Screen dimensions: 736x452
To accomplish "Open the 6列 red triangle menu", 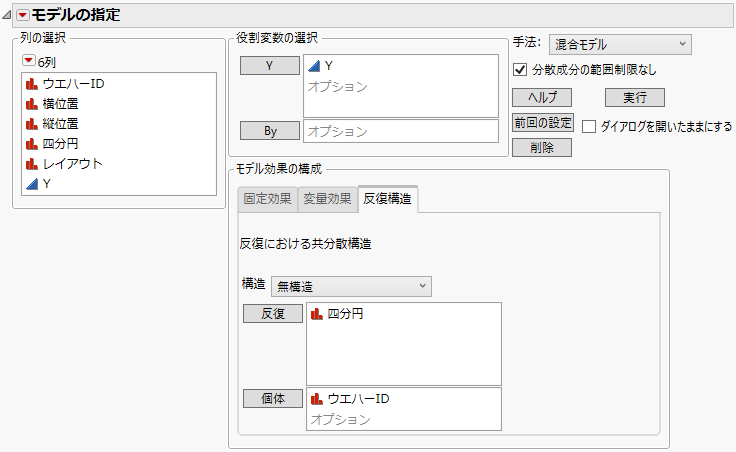I will tap(28, 61).
